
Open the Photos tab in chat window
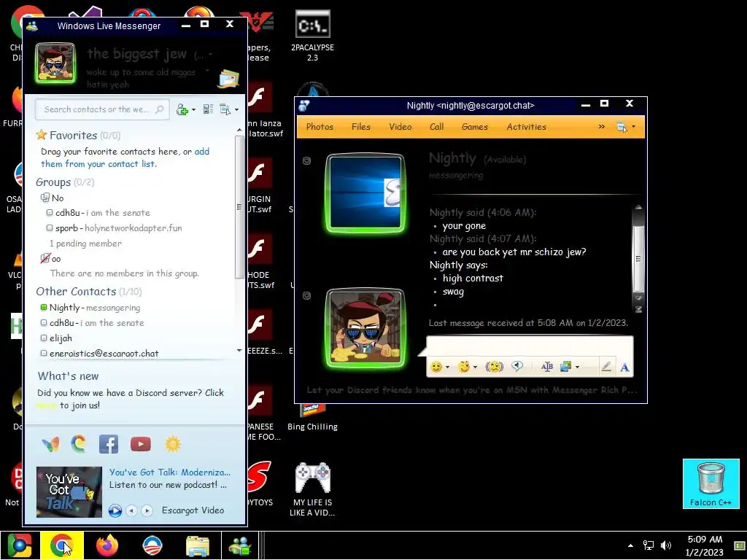tap(320, 127)
